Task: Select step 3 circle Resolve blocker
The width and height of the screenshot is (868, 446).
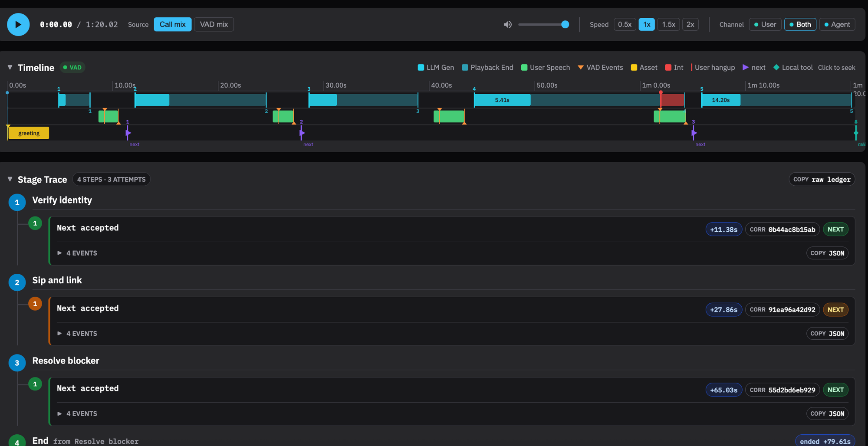Action: pyautogui.click(x=17, y=363)
